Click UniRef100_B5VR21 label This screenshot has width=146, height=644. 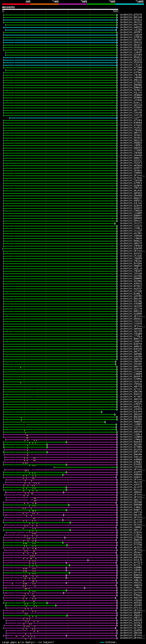point(131,58)
